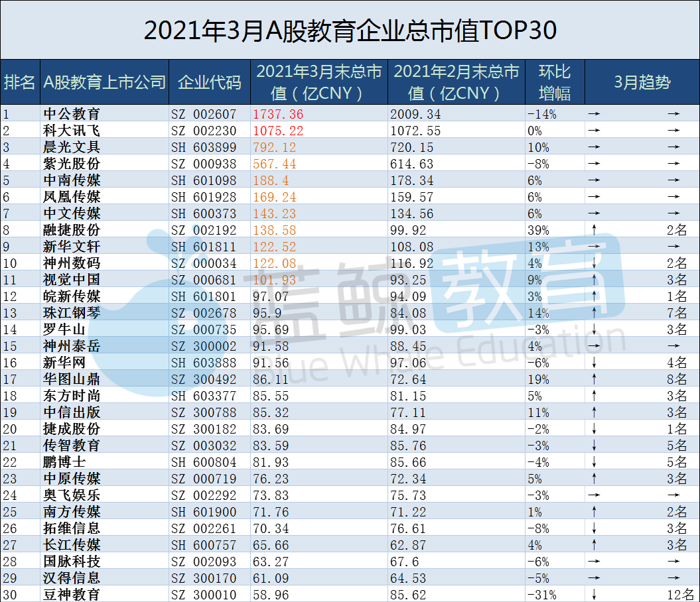
Task: Click the rank change 7名
Action: [677, 312]
